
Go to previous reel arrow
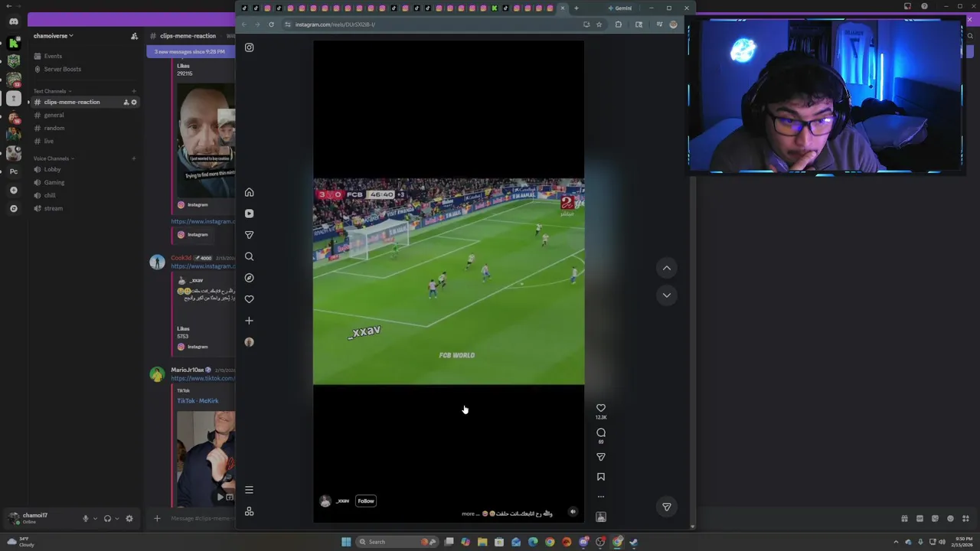(x=667, y=268)
